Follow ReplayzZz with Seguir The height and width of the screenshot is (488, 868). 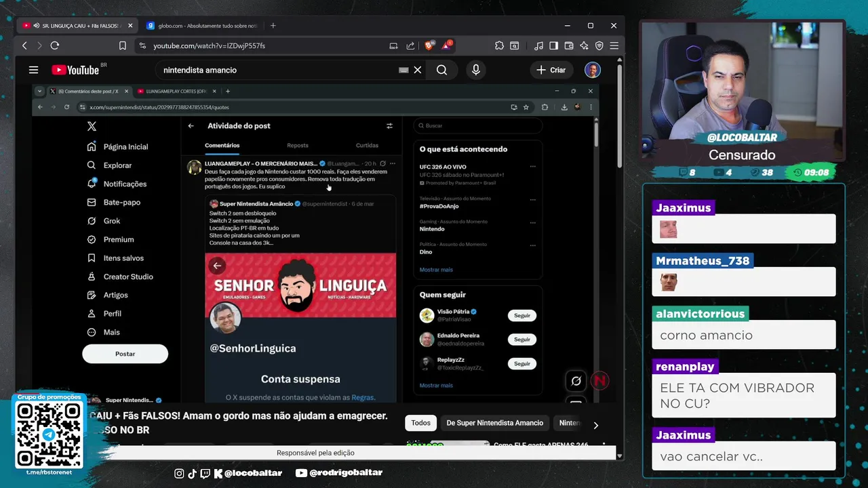point(522,364)
